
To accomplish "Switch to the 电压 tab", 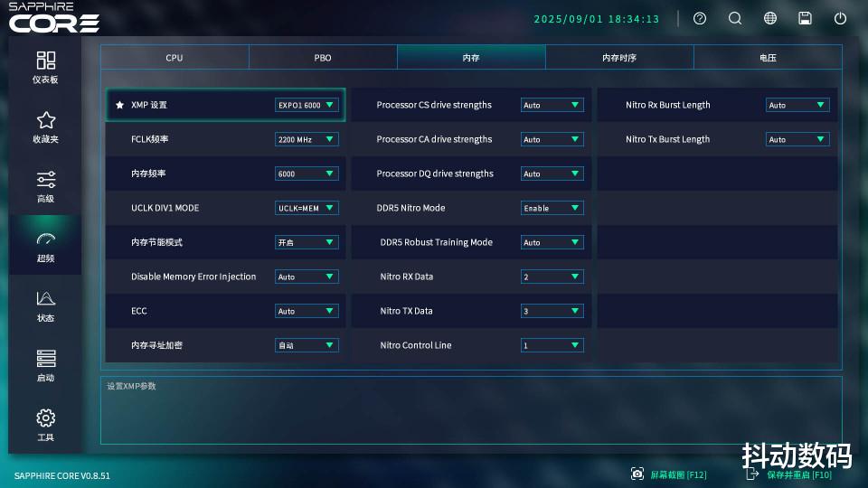I will (768, 58).
